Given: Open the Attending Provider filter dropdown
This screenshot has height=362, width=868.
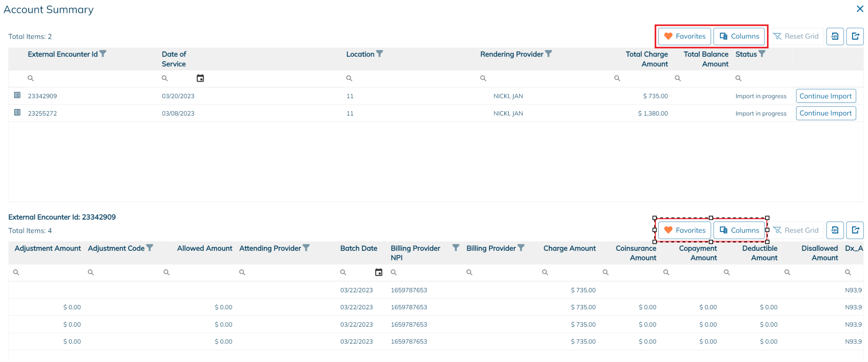Looking at the screenshot, I should click(x=306, y=248).
